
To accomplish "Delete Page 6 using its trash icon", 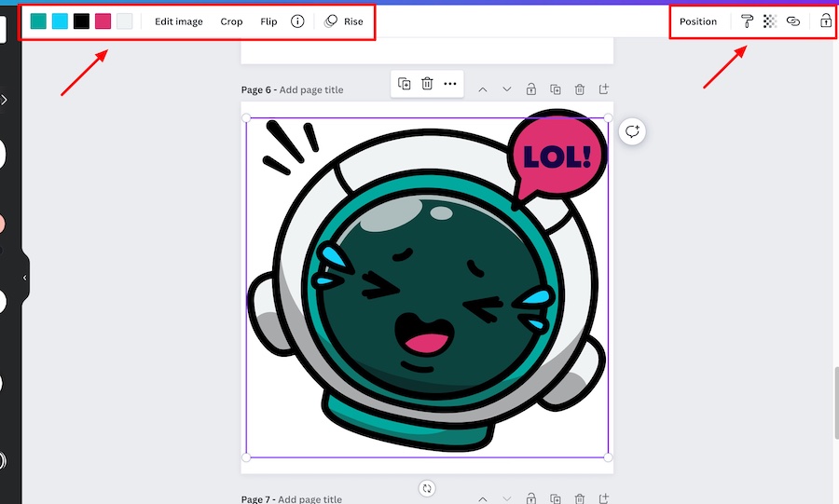I will 580,89.
